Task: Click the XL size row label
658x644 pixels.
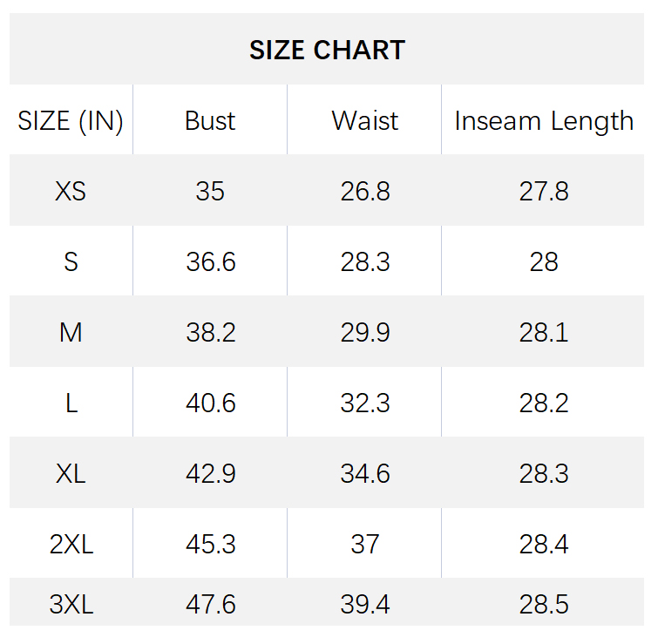Action: 71,473
